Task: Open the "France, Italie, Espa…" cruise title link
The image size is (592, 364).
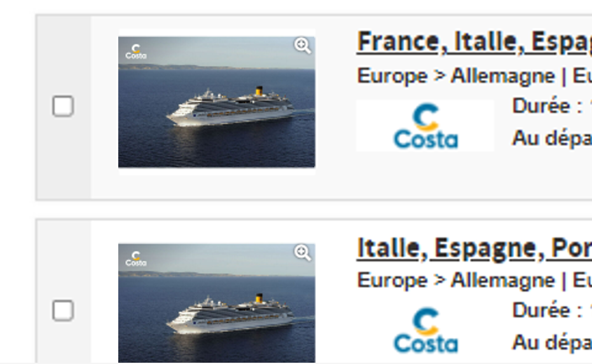Action: 474,42
